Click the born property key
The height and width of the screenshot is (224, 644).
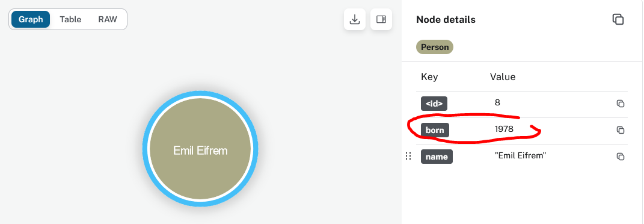pos(435,130)
